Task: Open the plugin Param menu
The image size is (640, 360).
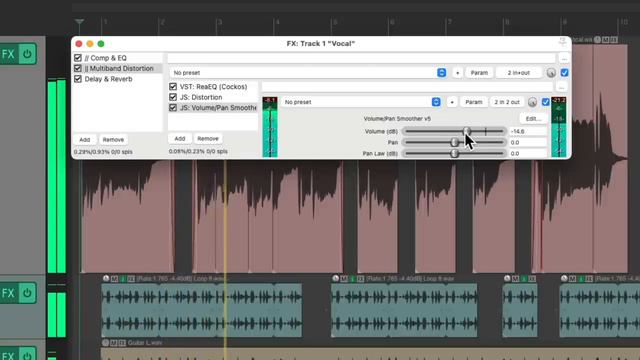Action: (x=474, y=102)
